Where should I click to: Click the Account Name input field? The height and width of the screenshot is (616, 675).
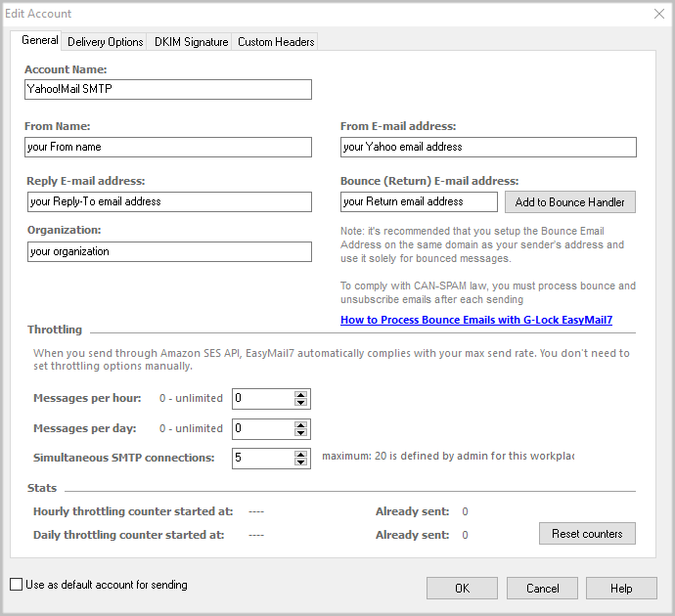point(168,89)
